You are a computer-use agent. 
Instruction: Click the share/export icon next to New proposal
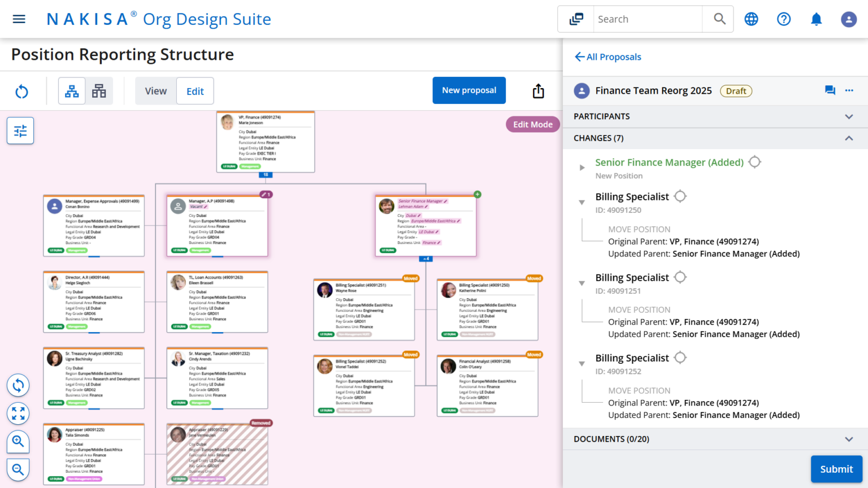[x=538, y=90]
